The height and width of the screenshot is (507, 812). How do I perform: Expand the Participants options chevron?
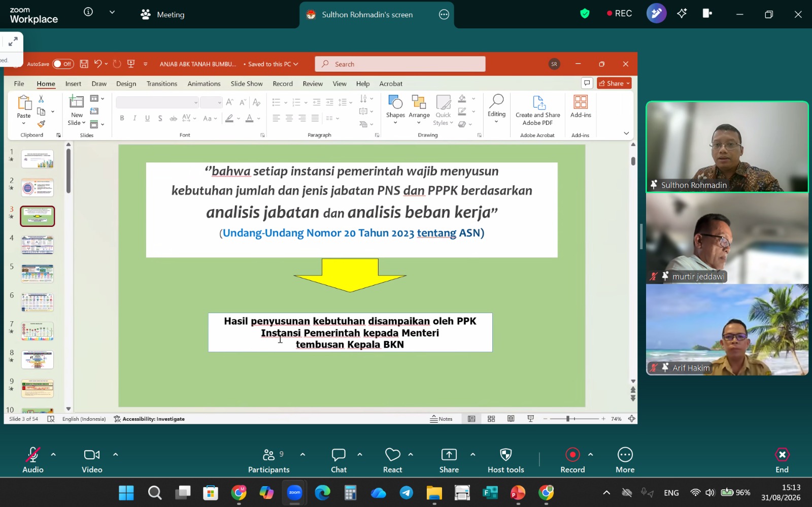302,454
